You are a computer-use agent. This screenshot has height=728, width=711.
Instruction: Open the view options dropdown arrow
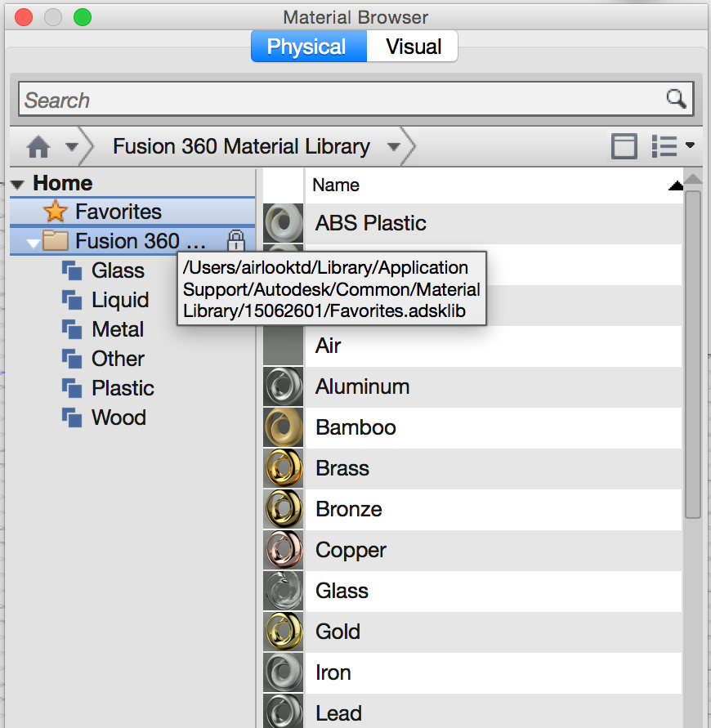690,145
